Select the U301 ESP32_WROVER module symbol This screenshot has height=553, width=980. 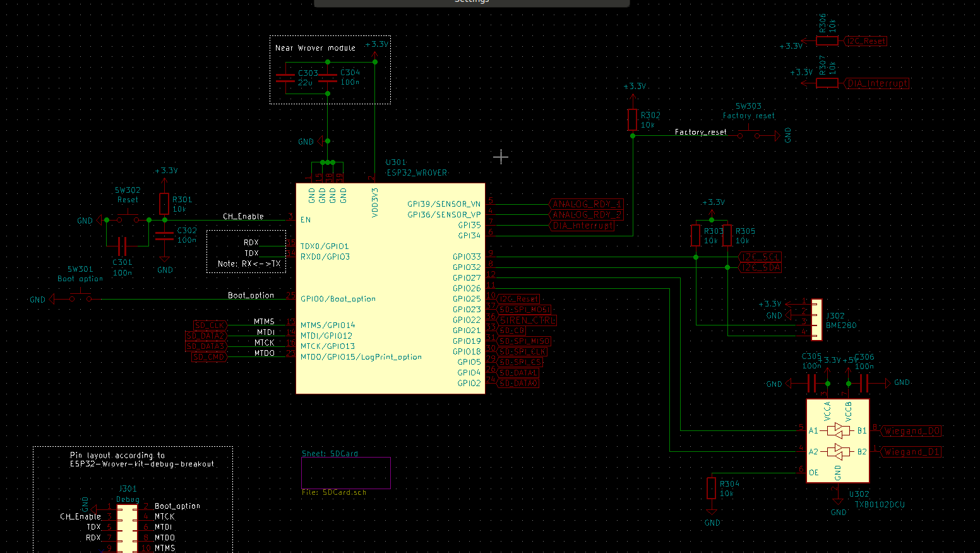[x=390, y=288]
